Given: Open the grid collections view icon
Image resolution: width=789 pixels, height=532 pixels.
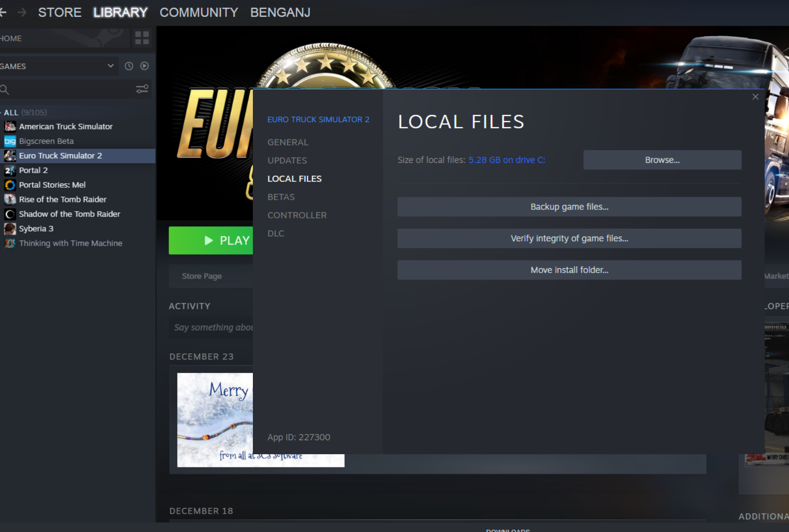Looking at the screenshot, I should [x=142, y=38].
